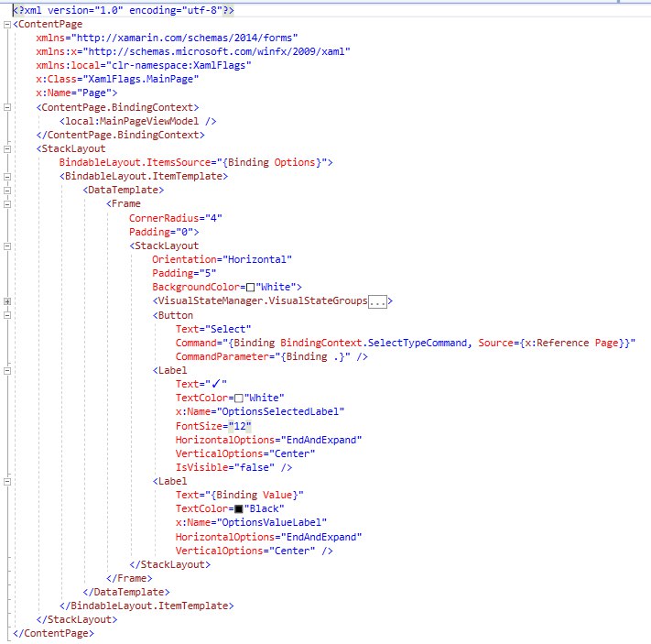Click the closing /Frame tag
651x644 pixels.
point(129,578)
